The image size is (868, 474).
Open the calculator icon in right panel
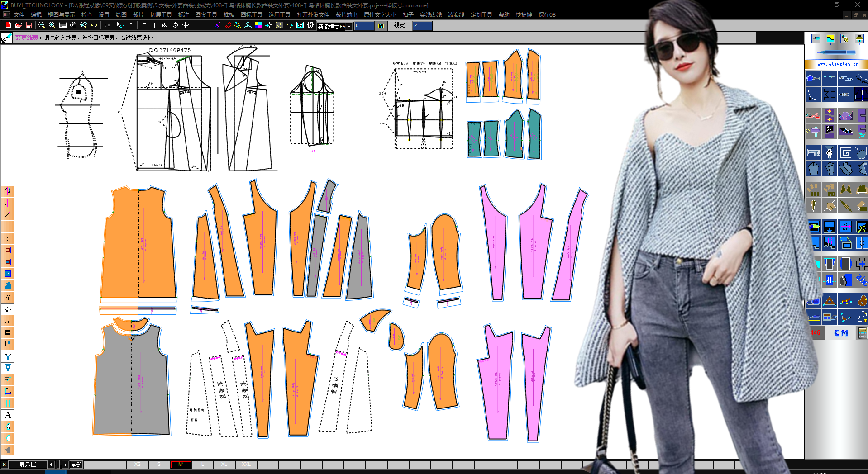click(x=862, y=333)
